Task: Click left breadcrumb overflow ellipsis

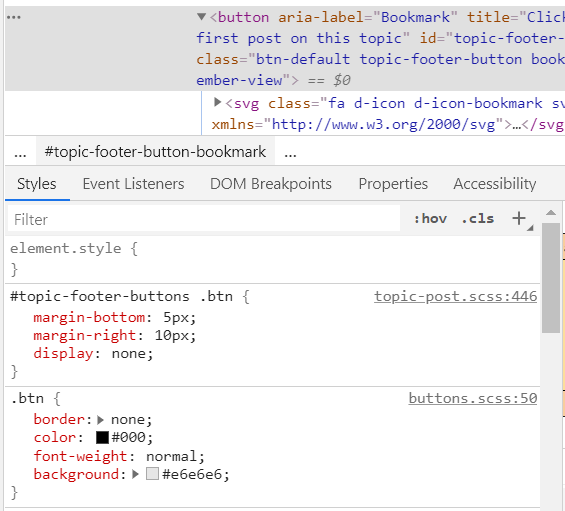Action: tap(20, 153)
